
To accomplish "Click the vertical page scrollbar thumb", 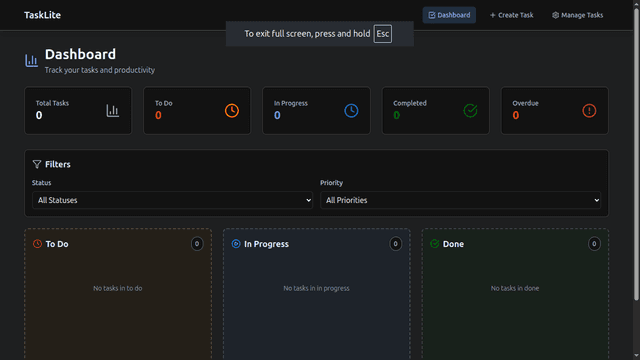I will click(636, 154).
